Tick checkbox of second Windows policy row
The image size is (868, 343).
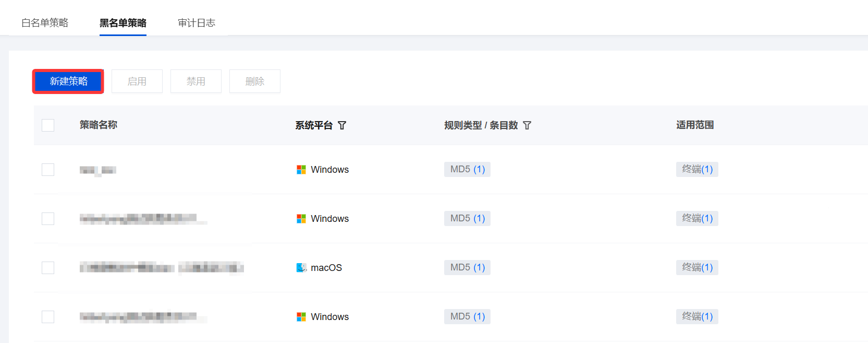[x=48, y=219]
